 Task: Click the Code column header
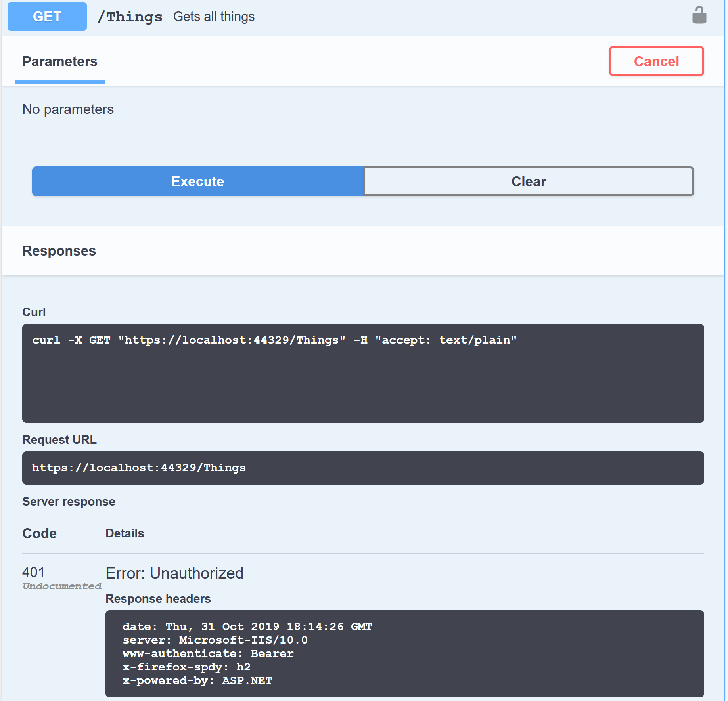[39, 533]
